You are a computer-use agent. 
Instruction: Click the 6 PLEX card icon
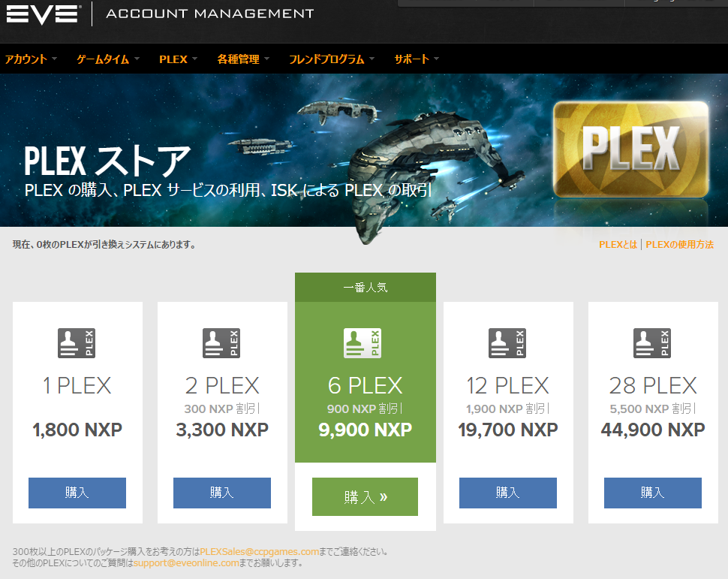click(x=362, y=343)
